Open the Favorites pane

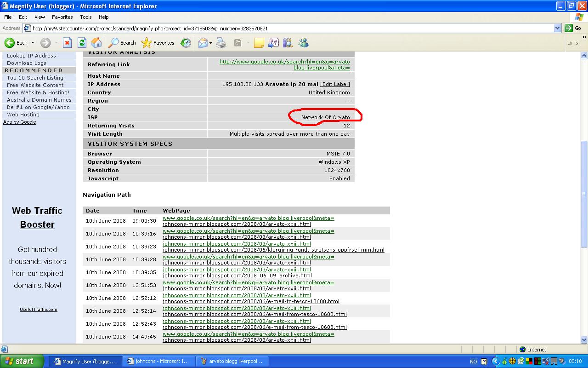pyautogui.click(x=158, y=43)
